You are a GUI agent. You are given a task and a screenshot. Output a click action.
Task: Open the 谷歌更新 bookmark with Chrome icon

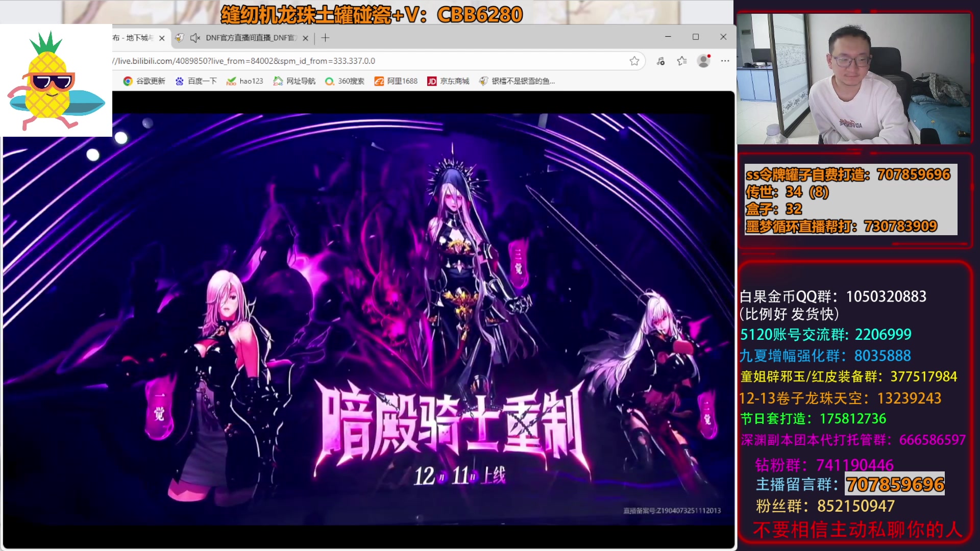pyautogui.click(x=144, y=81)
